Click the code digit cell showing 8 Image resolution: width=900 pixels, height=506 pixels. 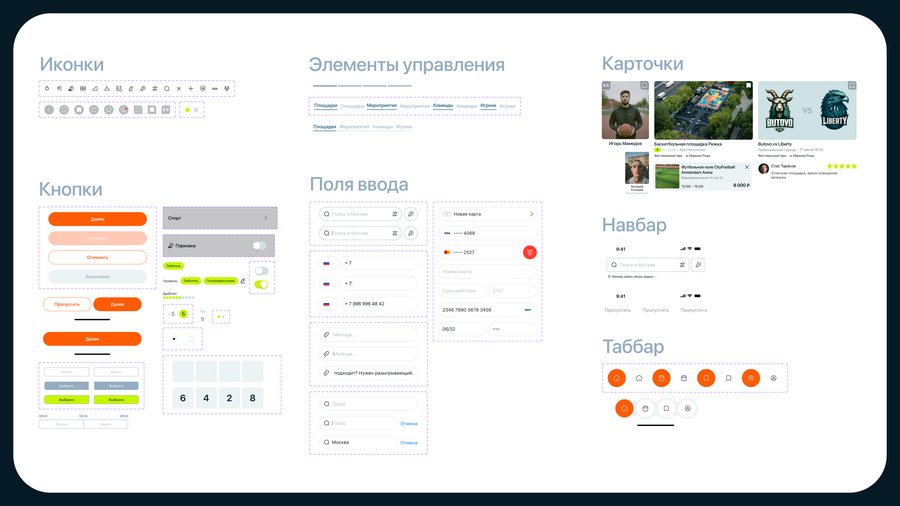[x=253, y=398]
